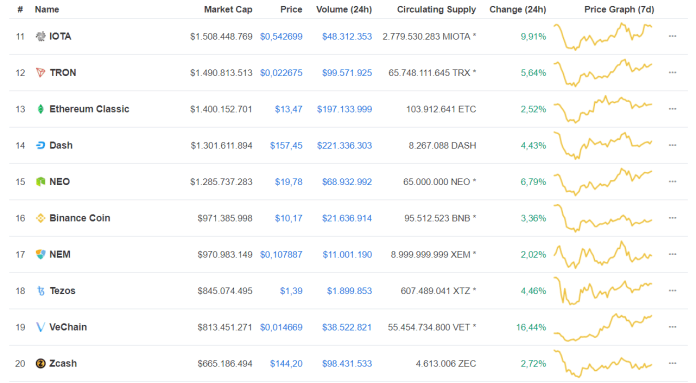Click the TRON coin logo icon
This screenshot has height=383, width=696.
tap(40, 73)
